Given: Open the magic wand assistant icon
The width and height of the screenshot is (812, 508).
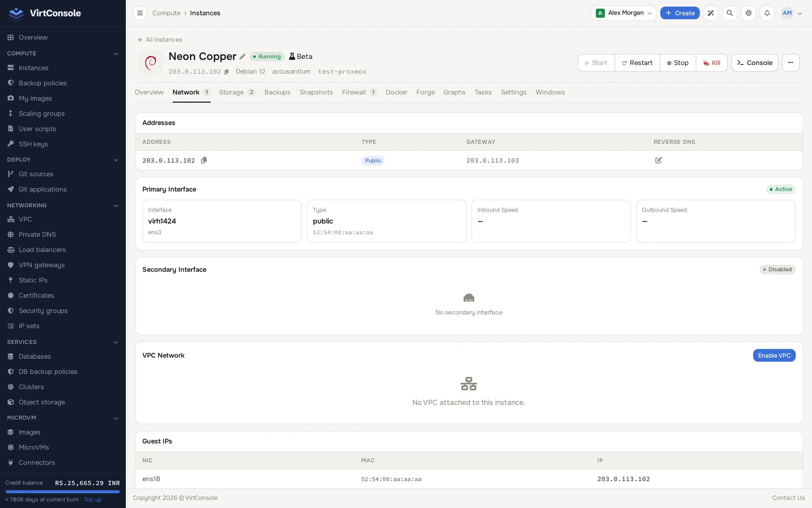Looking at the screenshot, I should tap(711, 13).
